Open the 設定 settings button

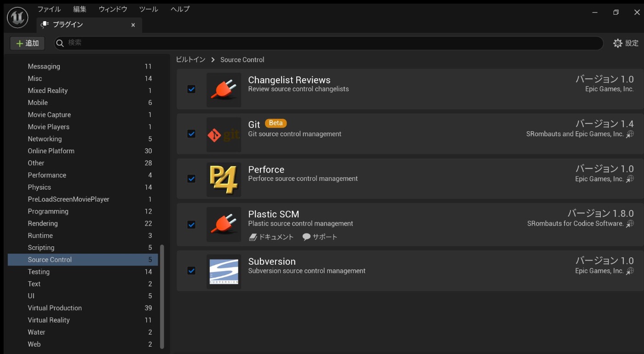coord(626,43)
